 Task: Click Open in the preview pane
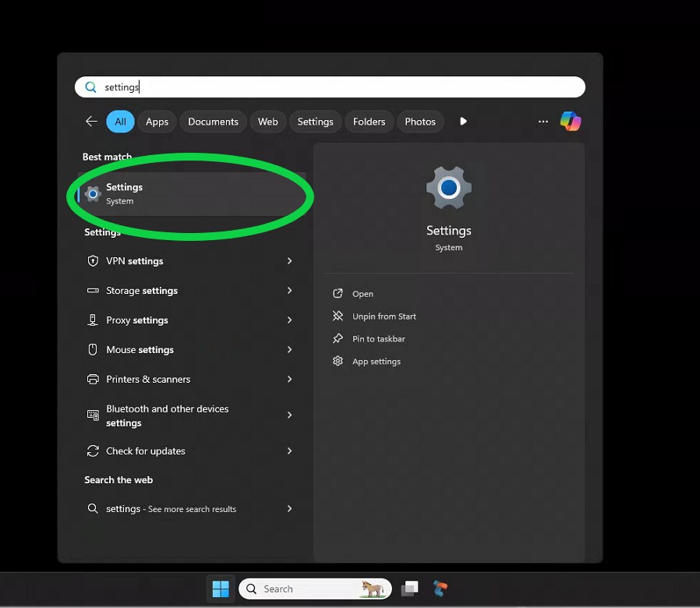(x=362, y=294)
